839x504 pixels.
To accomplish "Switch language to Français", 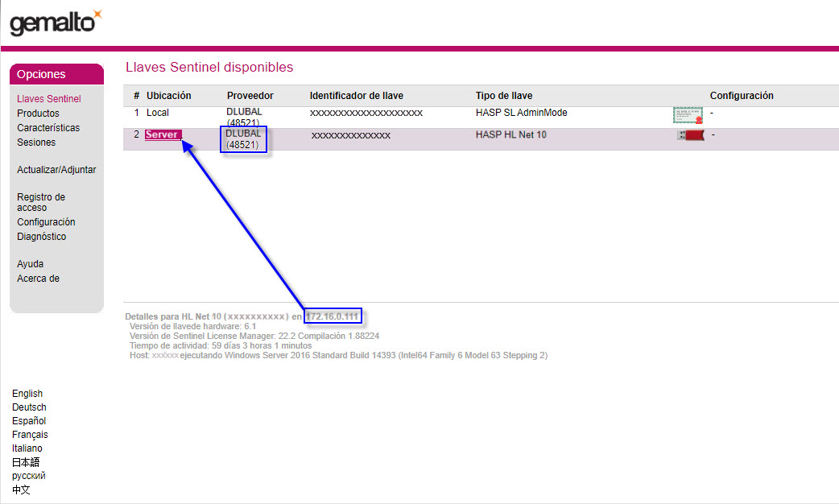I will [x=30, y=435].
